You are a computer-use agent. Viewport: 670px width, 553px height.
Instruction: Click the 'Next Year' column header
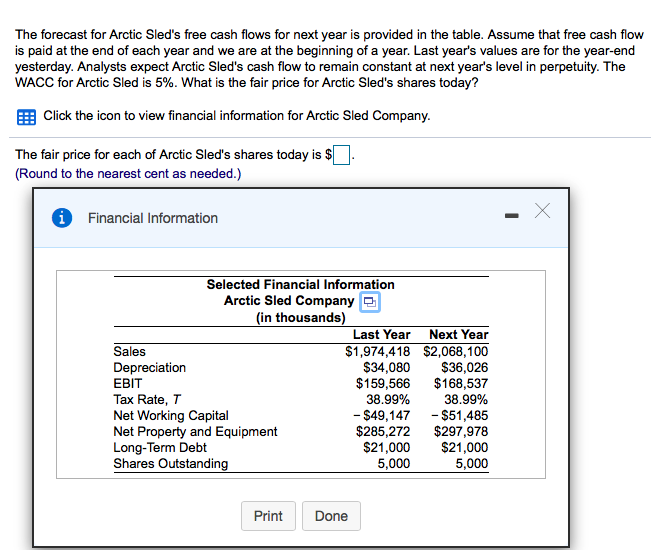click(x=458, y=334)
